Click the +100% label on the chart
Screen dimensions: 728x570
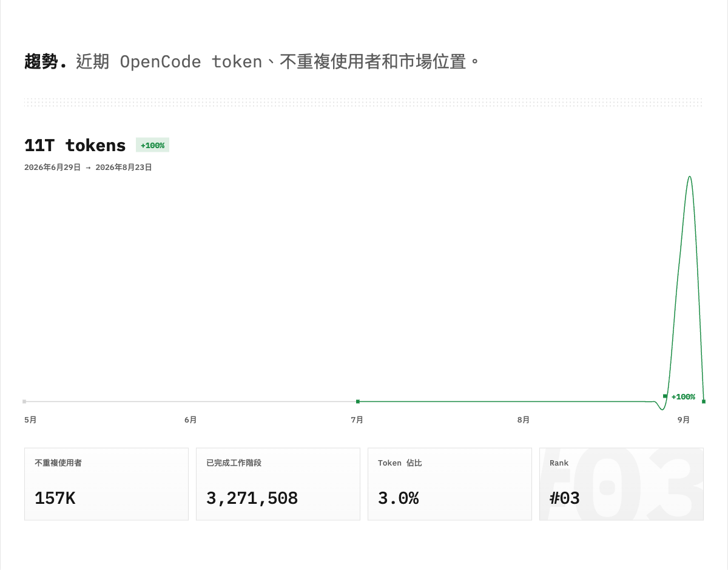click(x=683, y=397)
